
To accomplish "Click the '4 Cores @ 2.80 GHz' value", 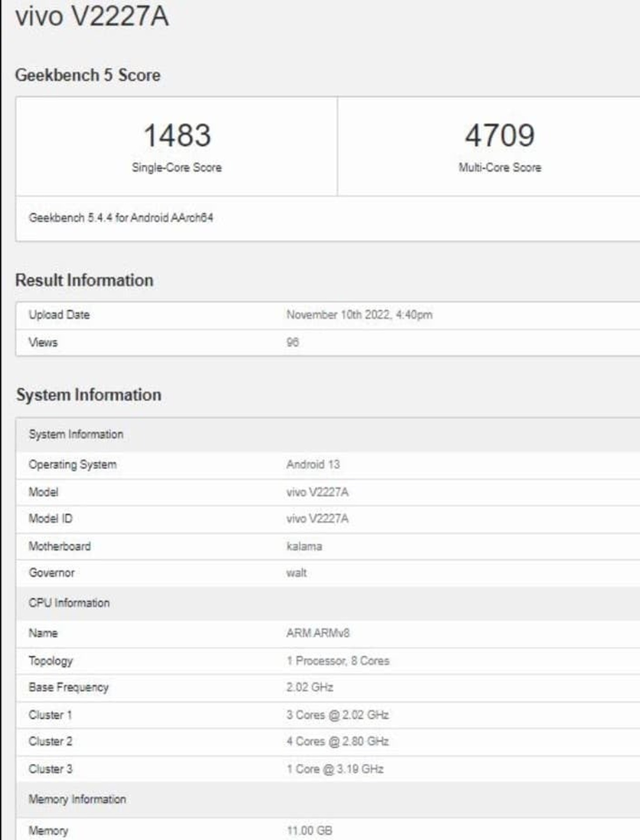I will point(337,741).
